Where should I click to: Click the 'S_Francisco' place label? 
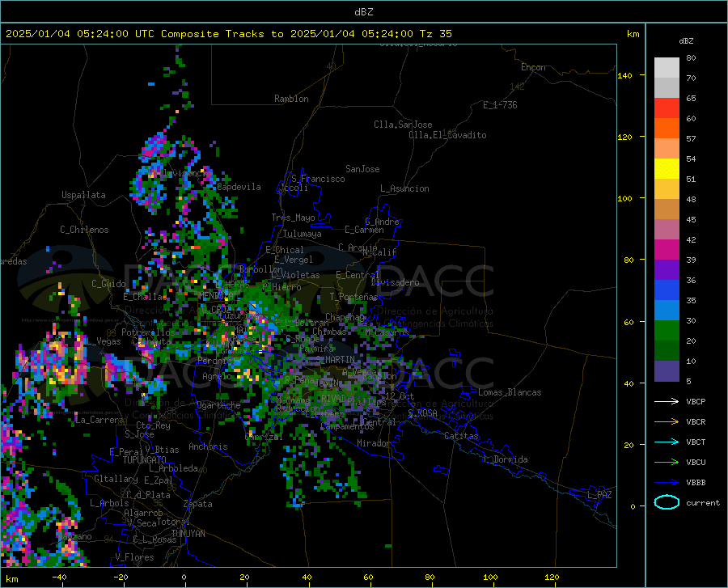[x=318, y=179]
